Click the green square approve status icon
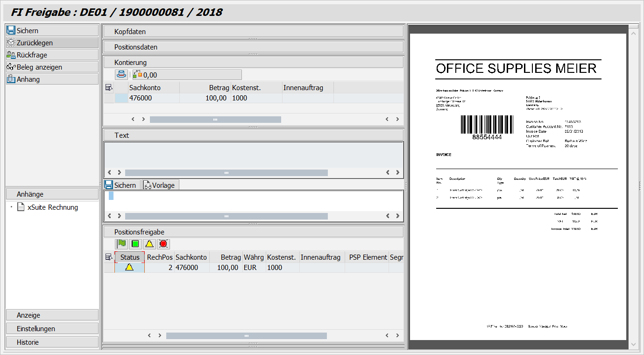The height and width of the screenshot is (355, 644). pyautogui.click(x=135, y=244)
